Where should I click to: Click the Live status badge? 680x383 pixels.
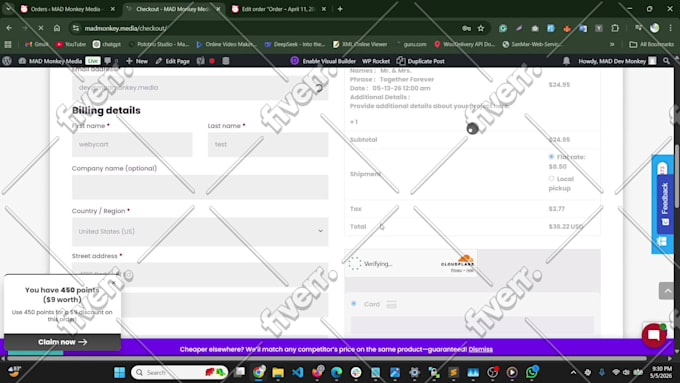(x=92, y=61)
